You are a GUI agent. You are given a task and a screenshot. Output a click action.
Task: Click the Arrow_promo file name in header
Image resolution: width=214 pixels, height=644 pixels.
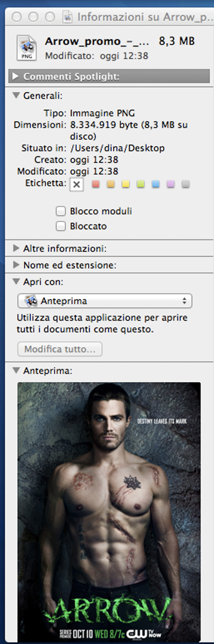coord(97,41)
